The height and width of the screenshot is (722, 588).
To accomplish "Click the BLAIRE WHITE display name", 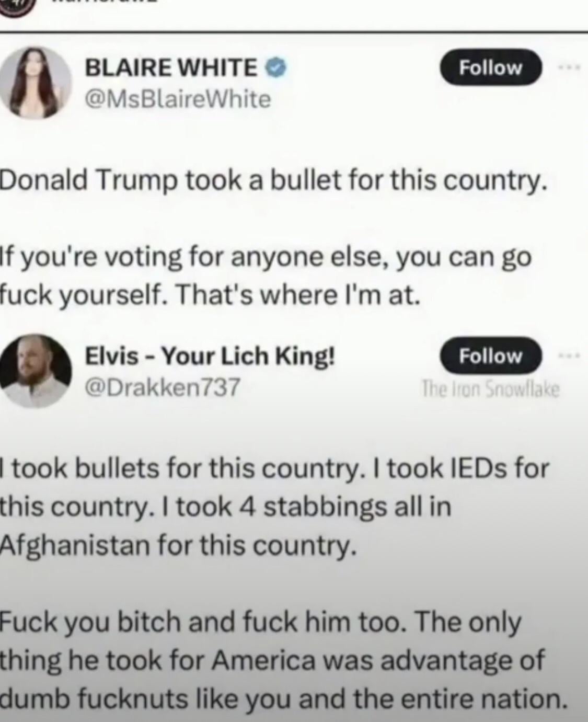I will 171,67.
